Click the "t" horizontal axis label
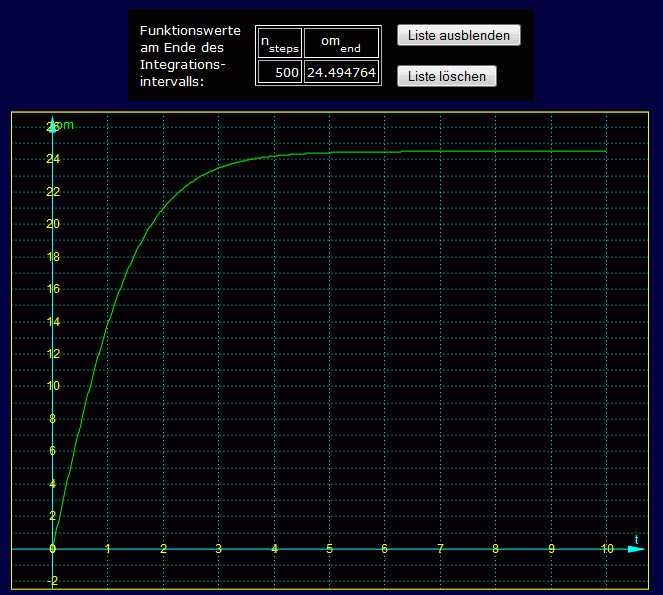 pos(636,539)
